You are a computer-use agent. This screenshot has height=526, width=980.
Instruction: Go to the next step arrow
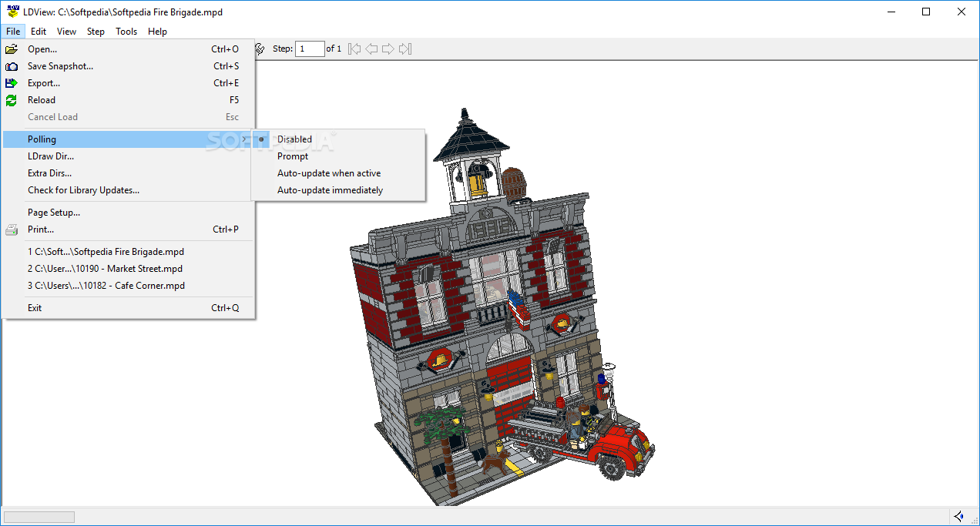pyautogui.click(x=388, y=49)
